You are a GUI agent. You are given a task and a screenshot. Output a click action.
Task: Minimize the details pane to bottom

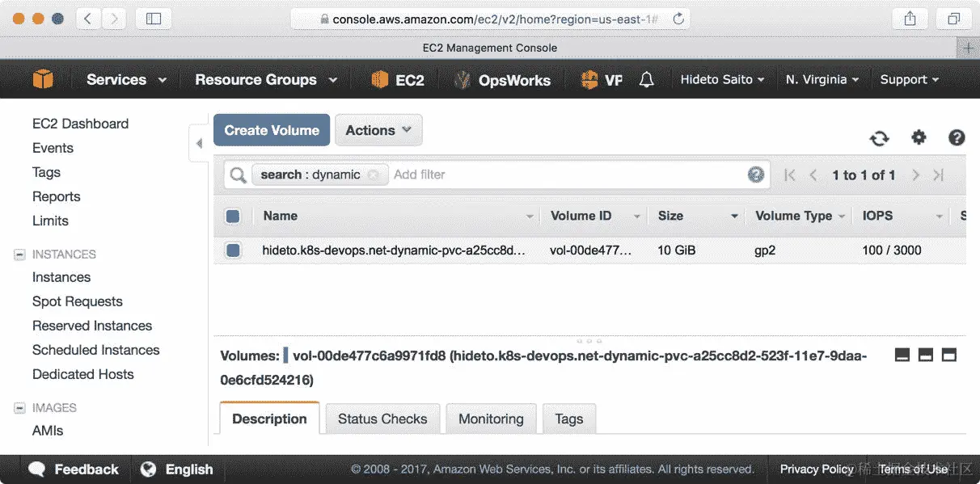tap(902, 355)
